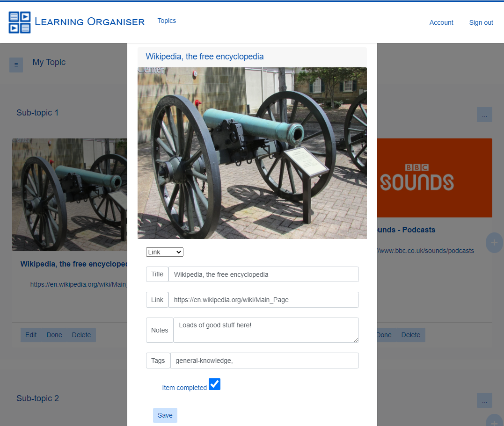Click the Learning Organiser logo icon
The image size is (504, 426).
[19, 22]
